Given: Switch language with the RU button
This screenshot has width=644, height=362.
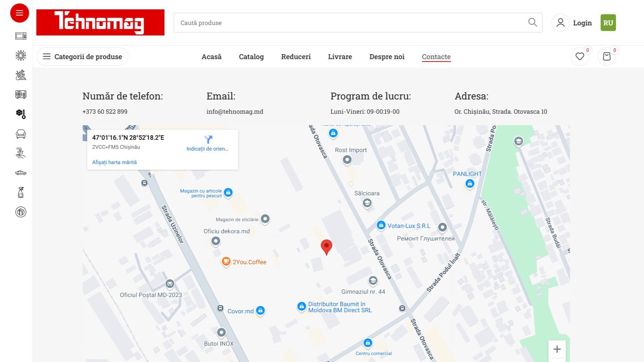Looking at the screenshot, I should (608, 23).
